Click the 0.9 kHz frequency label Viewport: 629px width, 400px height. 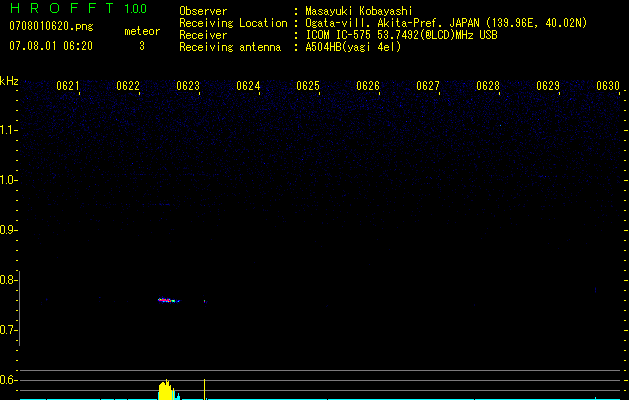click(8, 230)
